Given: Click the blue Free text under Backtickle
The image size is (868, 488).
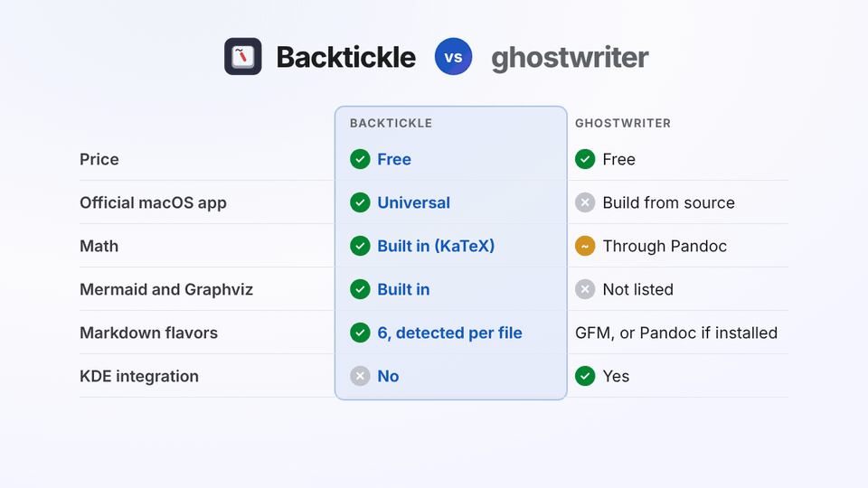Looking at the screenshot, I should coord(394,159).
